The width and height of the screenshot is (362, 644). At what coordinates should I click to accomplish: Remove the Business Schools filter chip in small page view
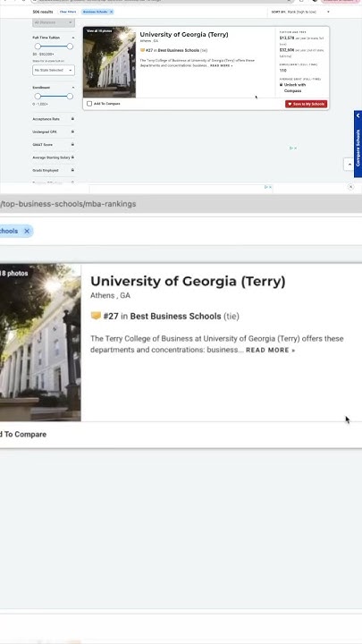111,12
